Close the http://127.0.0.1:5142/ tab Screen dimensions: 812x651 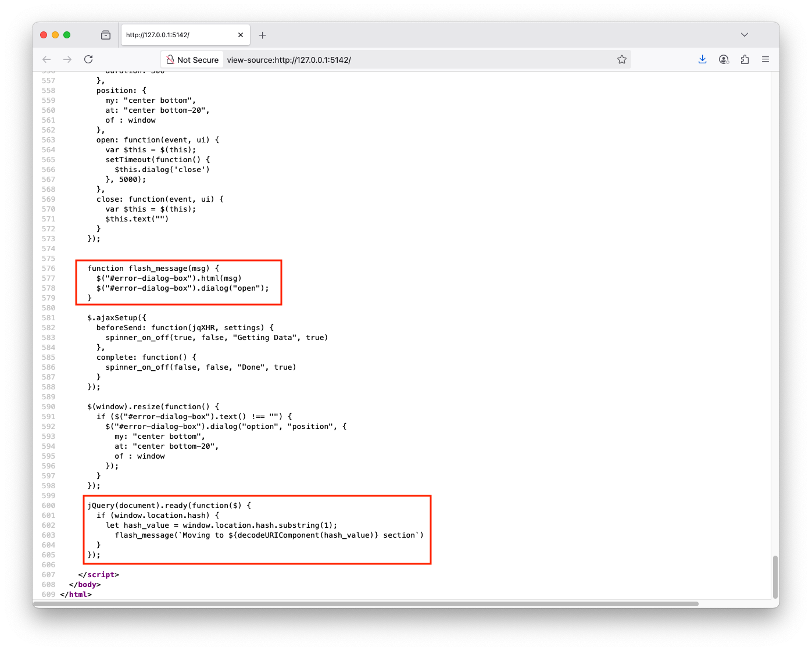[x=241, y=35]
